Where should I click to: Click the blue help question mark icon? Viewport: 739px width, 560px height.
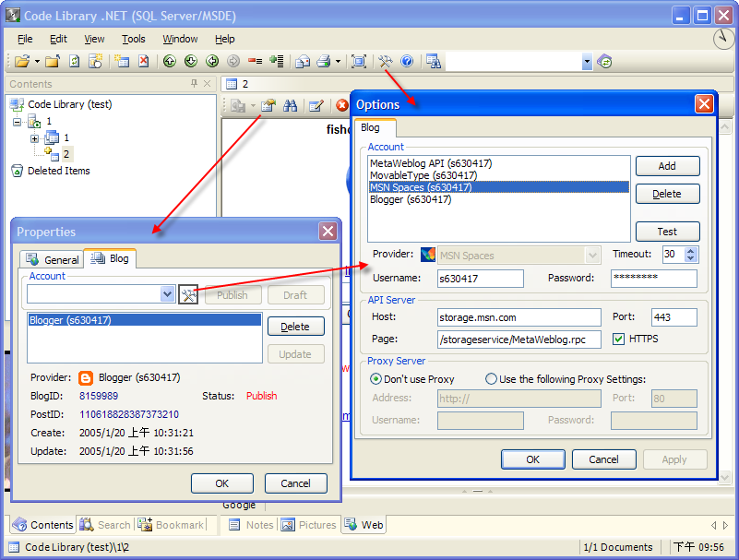407,61
